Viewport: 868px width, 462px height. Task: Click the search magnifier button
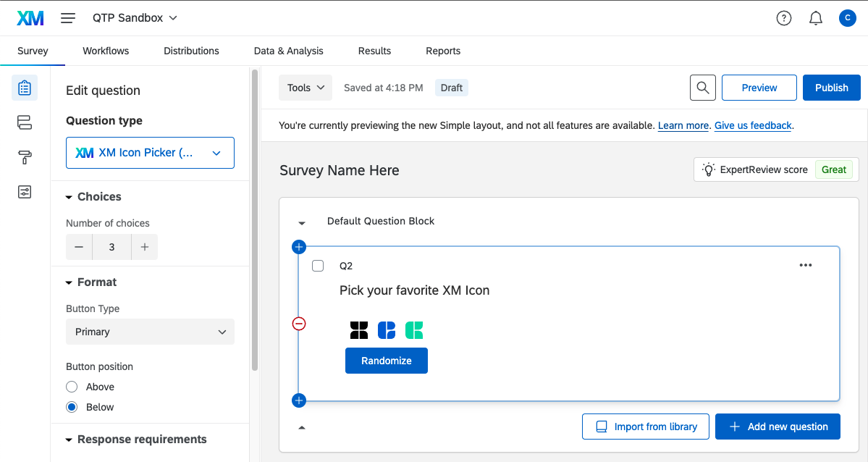pyautogui.click(x=702, y=88)
